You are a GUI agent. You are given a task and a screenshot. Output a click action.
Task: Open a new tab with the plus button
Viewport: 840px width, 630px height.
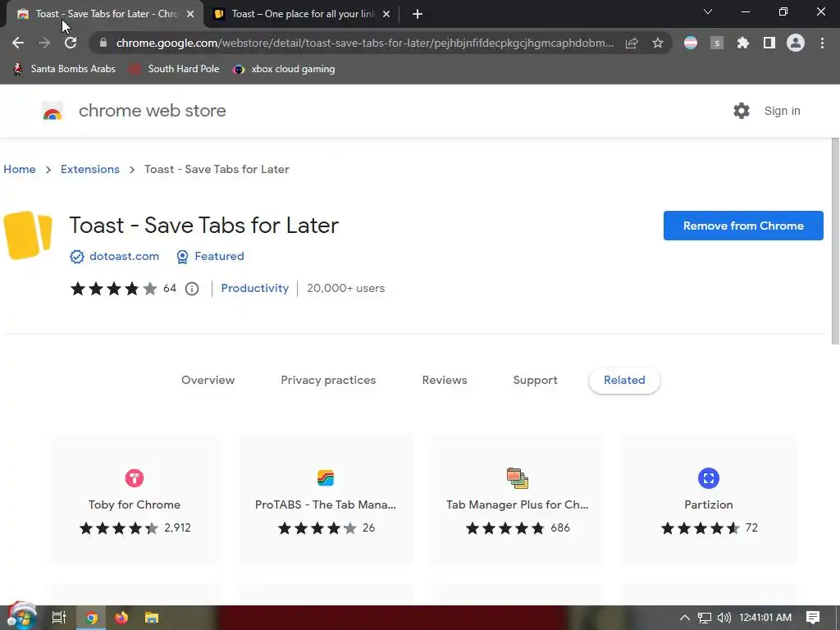[x=418, y=14]
